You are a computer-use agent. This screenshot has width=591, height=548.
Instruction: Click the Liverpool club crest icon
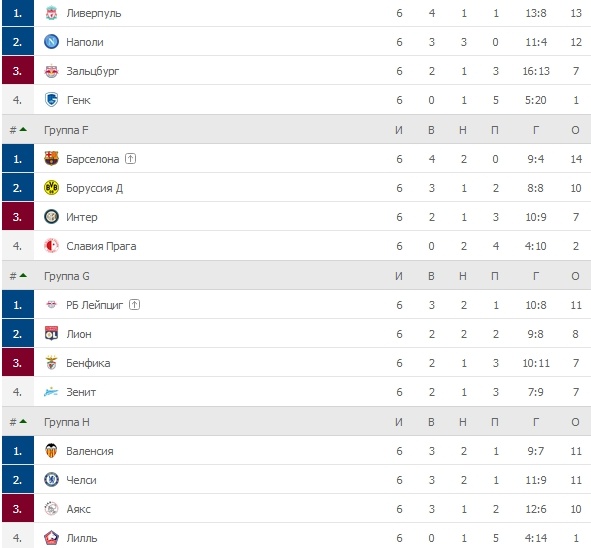coord(51,13)
